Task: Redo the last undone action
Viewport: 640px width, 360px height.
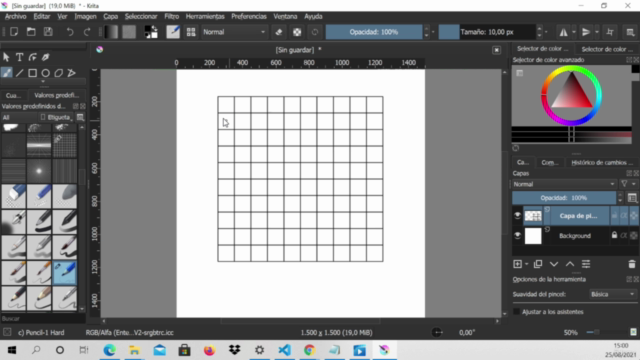Action: tap(87, 32)
